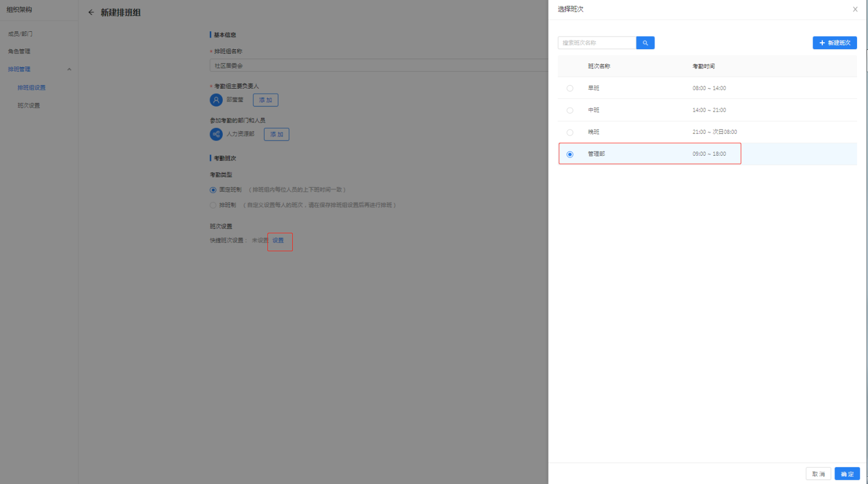Close the 选择班次 drawer with the X

[x=855, y=9]
